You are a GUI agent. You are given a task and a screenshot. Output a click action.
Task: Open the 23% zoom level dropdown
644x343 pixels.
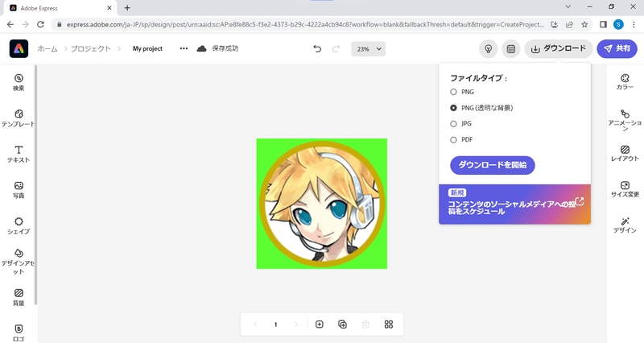pyautogui.click(x=369, y=49)
